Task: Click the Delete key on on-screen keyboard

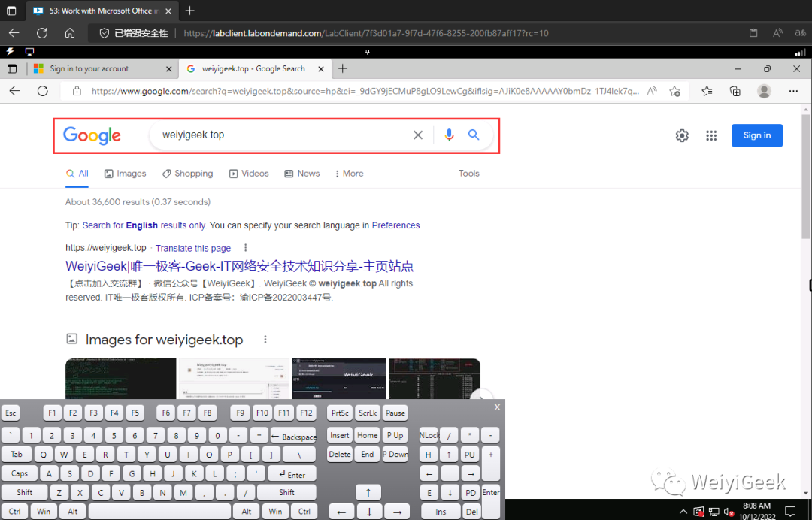Action: tap(340, 455)
